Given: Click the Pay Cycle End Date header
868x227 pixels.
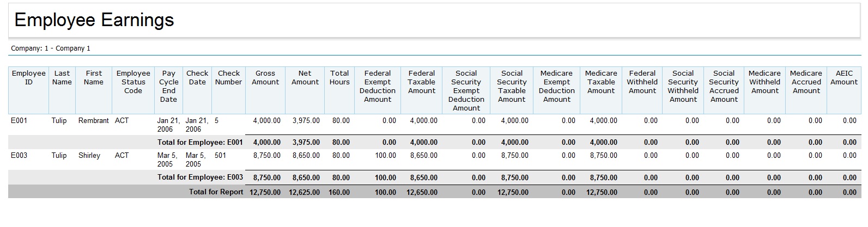Looking at the screenshot, I should coord(168,87).
